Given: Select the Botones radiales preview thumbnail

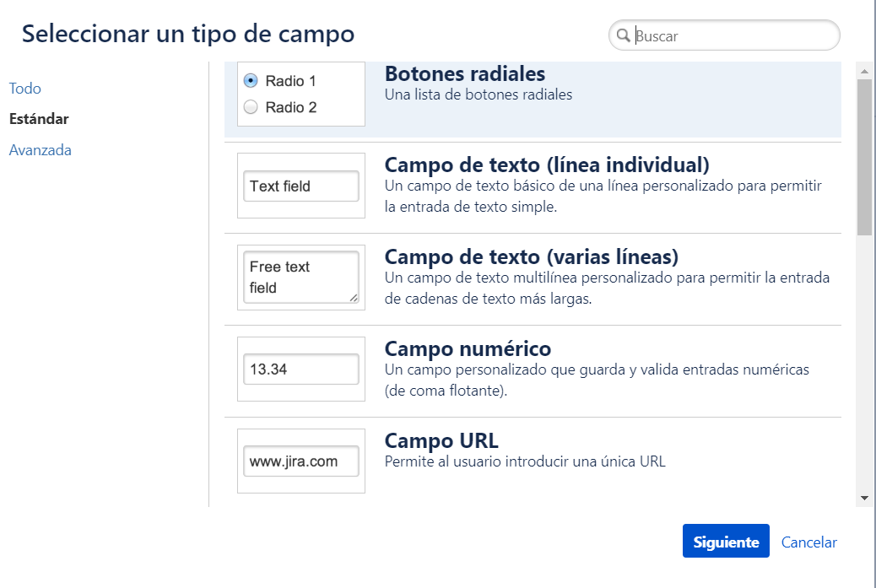Looking at the screenshot, I should pyautogui.click(x=301, y=94).
